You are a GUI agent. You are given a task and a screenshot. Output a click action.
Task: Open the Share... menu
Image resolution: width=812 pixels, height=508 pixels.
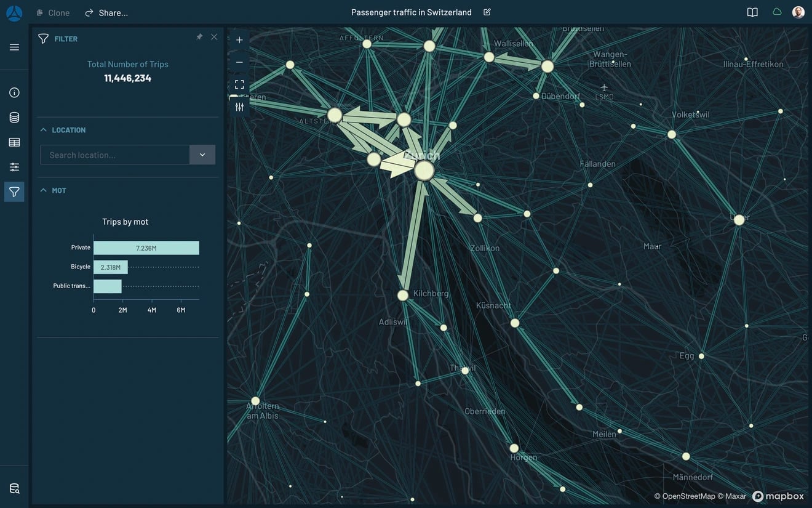point(106,12)
